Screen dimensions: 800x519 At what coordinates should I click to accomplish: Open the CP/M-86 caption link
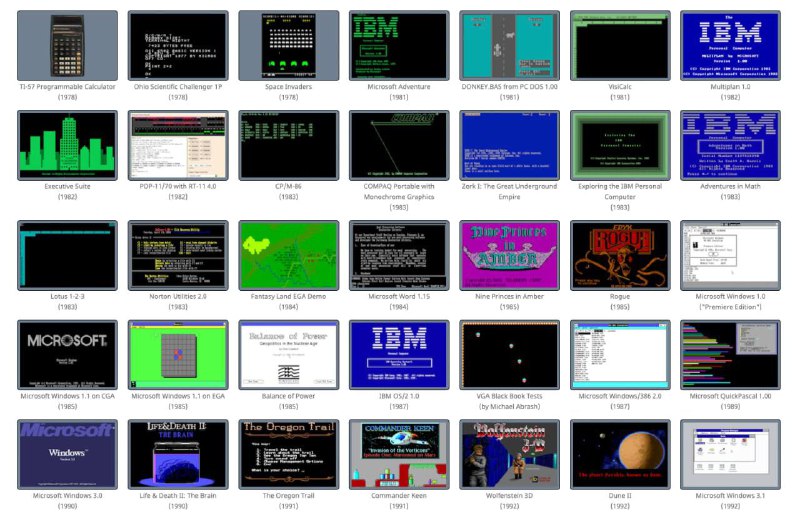pyautogui.click(x=288, y=186)
